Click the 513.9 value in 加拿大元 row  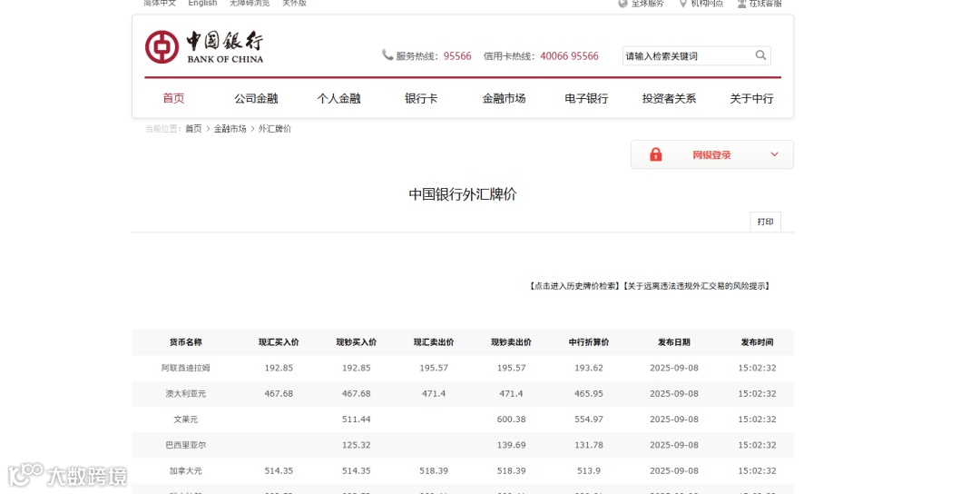(x=589, y=470)
